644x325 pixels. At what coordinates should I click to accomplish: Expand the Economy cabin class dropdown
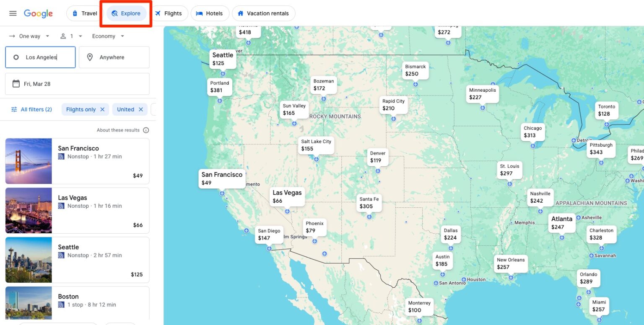(x=108, y=36)
